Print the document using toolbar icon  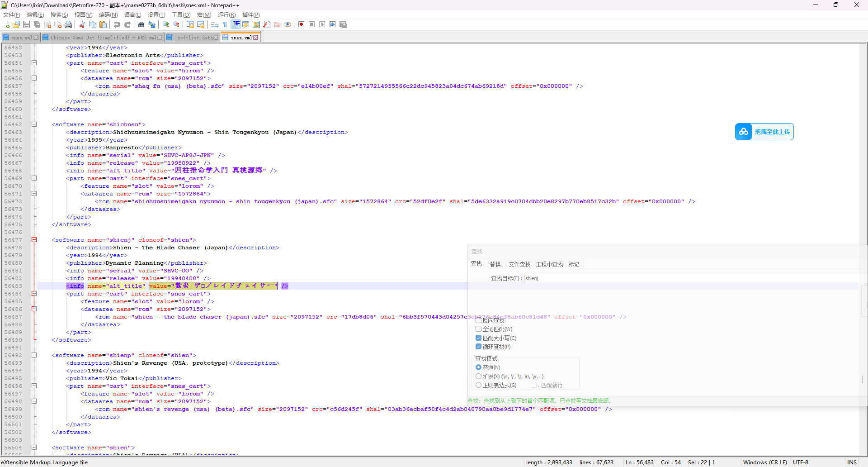(x=68, y=24)
